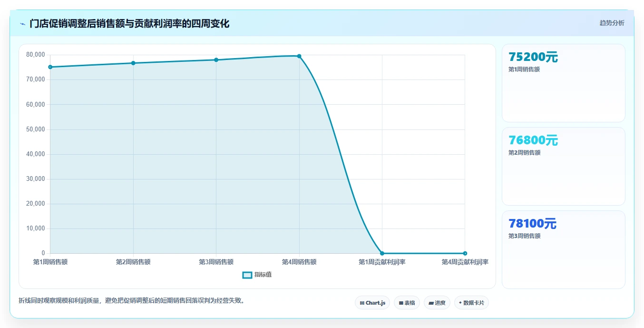644x328 pixels.
Task: Click the 指标值 legend label
Action: 263,275
